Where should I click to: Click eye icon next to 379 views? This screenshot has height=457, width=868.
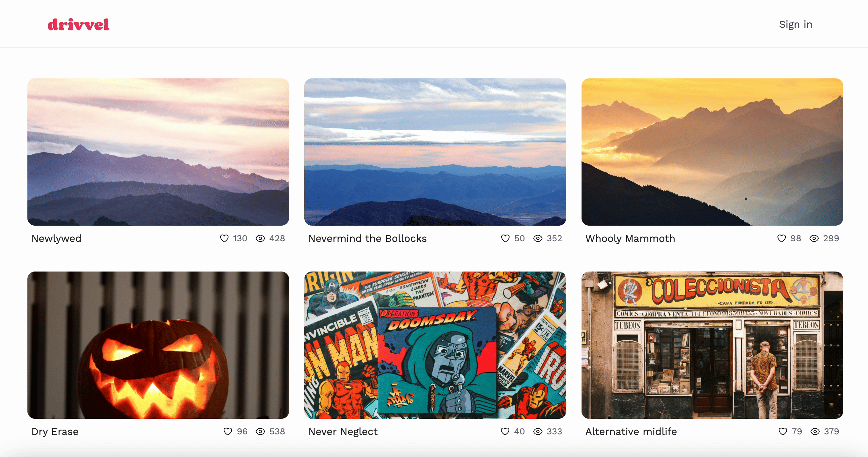(815, 432)
